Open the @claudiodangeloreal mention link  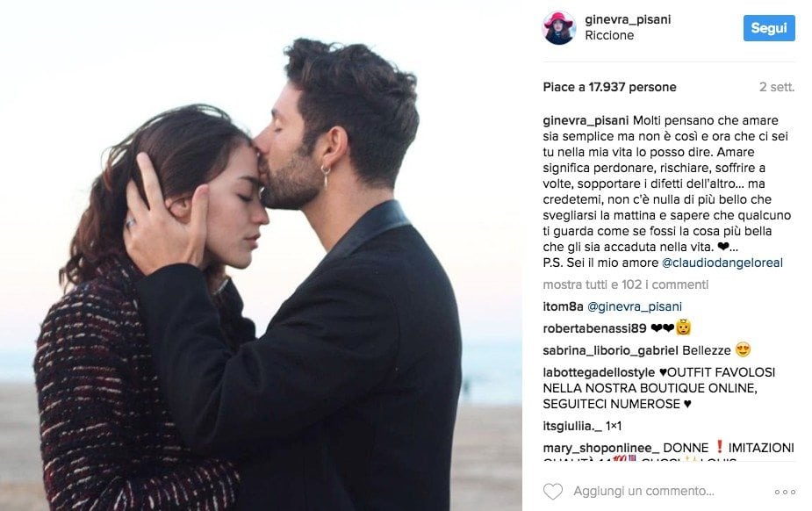coord(722,263)
